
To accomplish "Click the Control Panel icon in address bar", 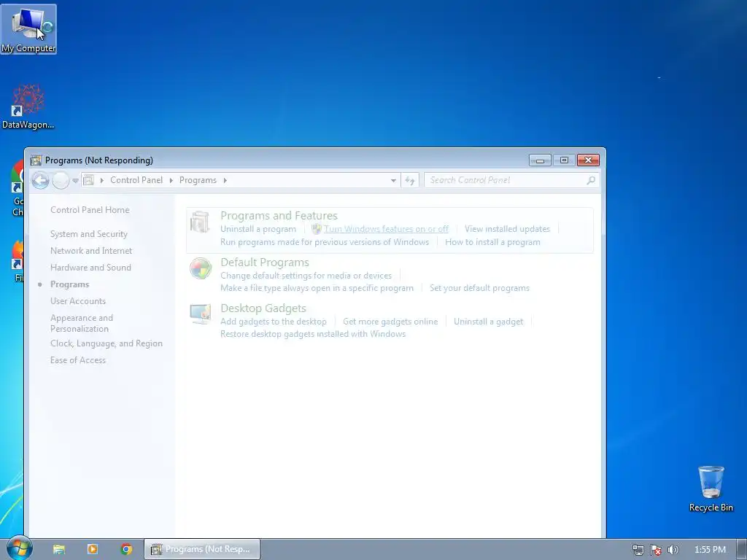I will click(88, 180).
